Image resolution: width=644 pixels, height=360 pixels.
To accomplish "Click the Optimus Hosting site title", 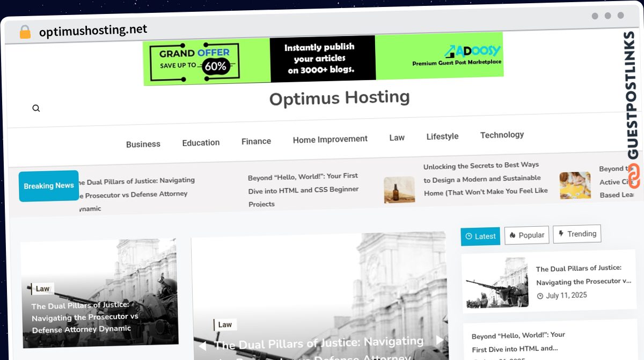I will (339, 98).
